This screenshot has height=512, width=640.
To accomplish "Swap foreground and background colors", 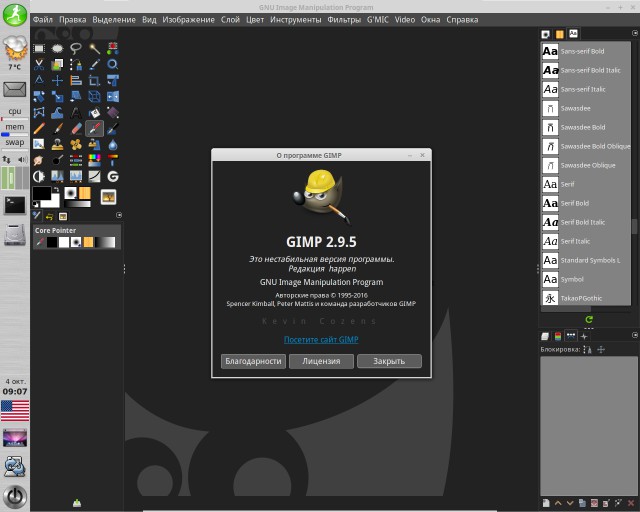I will point(56,189).
